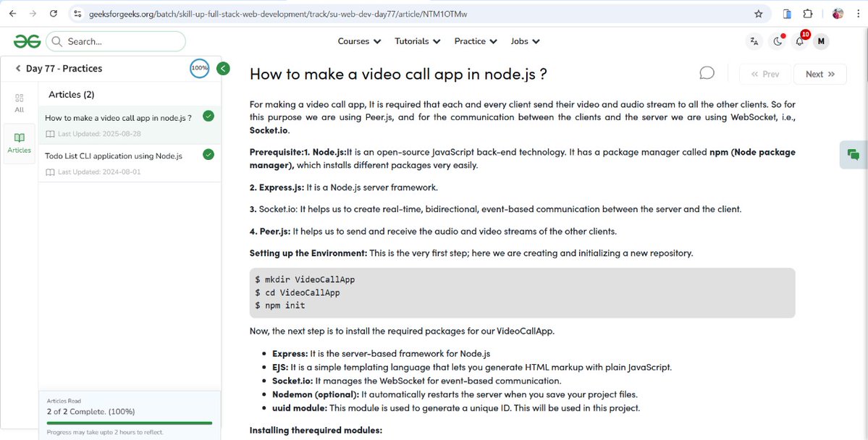
Task: Click the browser address bar URL
Action: pyautogui.click(x=278, y=14)
